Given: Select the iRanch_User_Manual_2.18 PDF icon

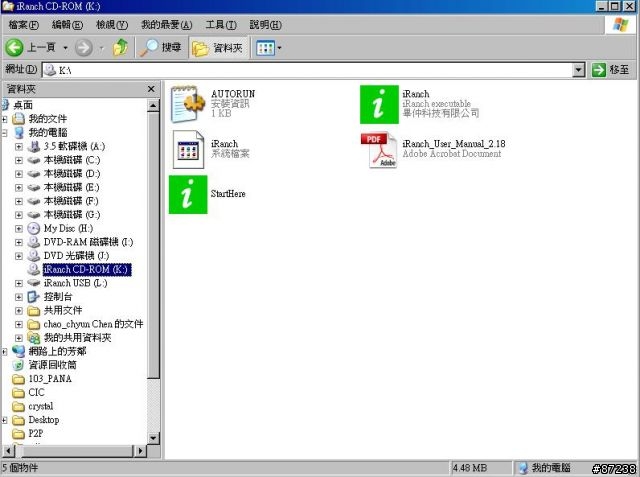Looking at the screenshot, I should pos(379,150).
